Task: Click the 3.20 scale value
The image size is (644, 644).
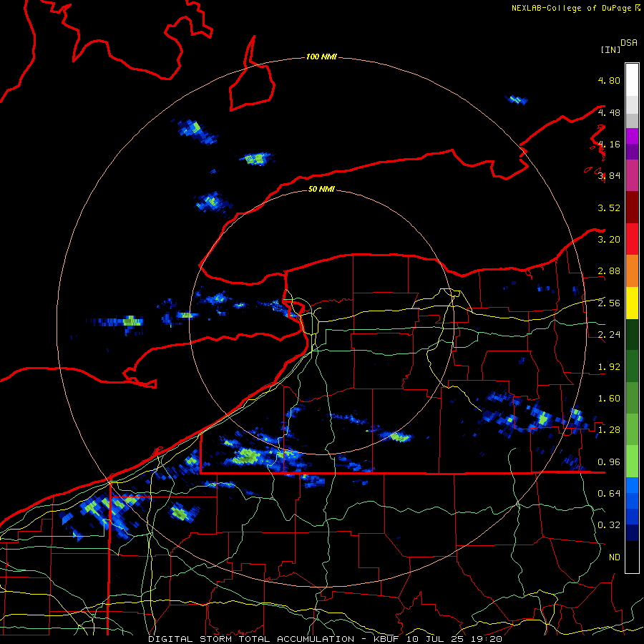Action: pyautogui.click(x=609, y=239)
